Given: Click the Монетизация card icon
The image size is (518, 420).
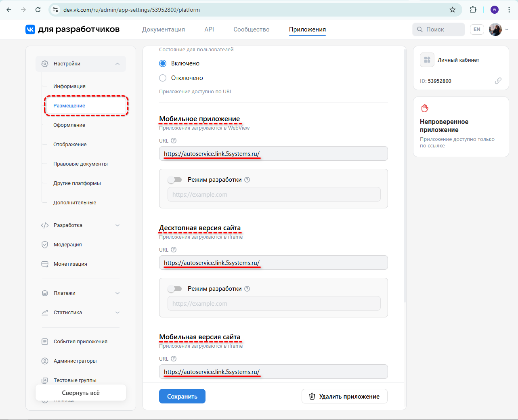Looking at the screenshot, I should click(44, 264).
